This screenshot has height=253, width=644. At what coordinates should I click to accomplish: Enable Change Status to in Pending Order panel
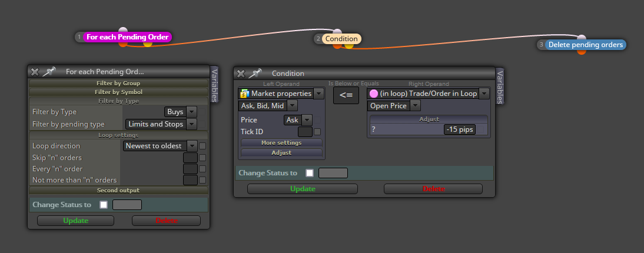(104, 205)
